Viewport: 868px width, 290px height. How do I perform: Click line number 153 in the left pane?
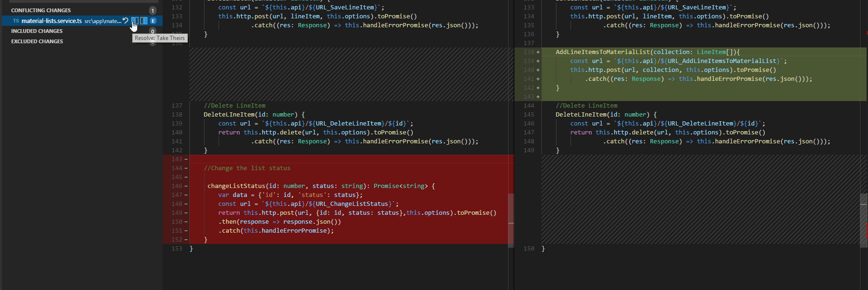coord(177,249)
